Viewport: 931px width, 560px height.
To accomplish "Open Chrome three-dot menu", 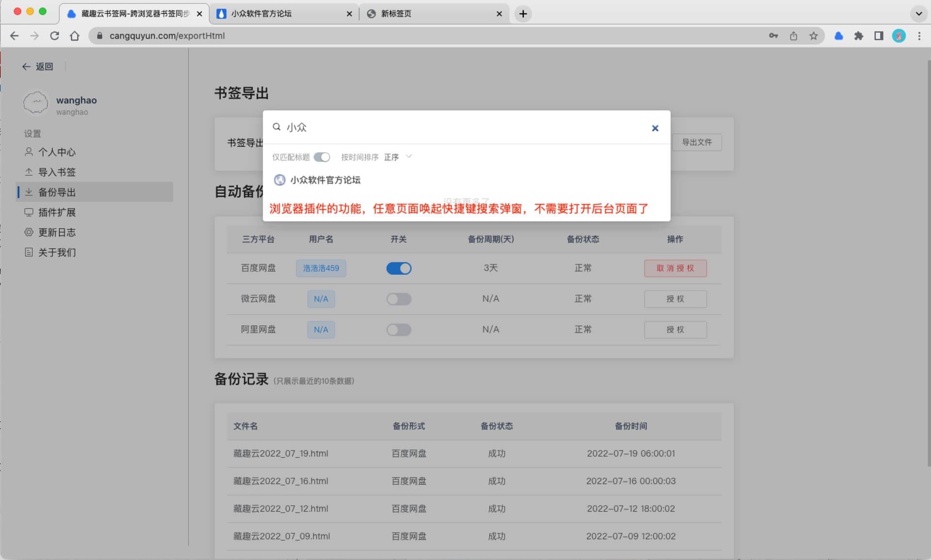I will [919, 36].
